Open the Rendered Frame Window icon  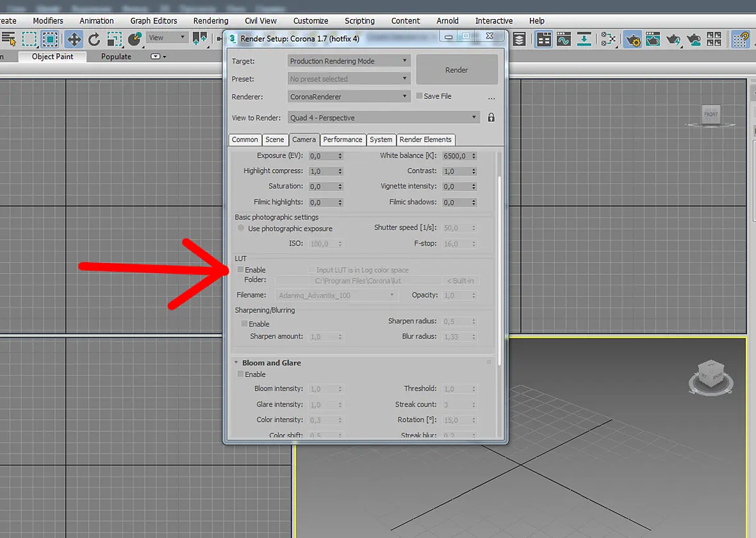tap(653, 39)
